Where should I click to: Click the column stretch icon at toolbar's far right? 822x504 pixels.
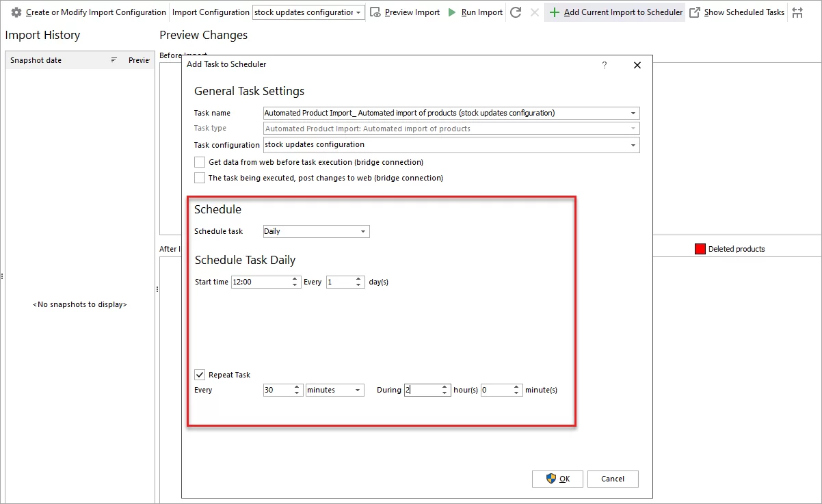797,12
